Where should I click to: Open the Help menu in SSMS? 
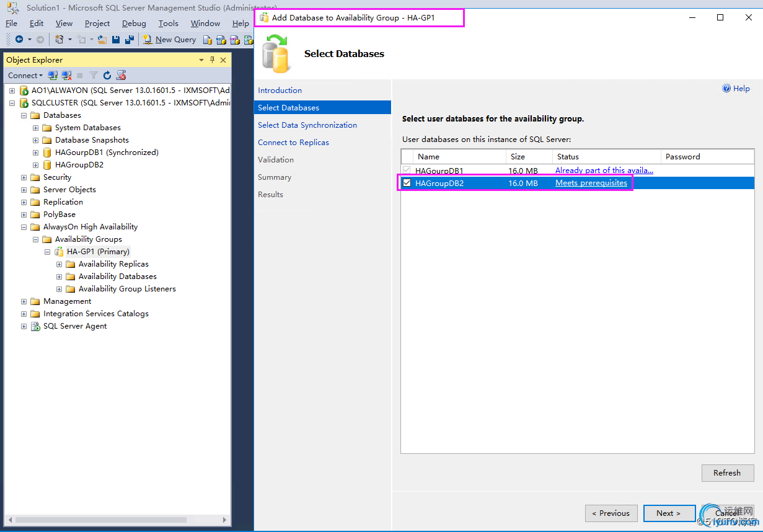click(x=240, y=23)
